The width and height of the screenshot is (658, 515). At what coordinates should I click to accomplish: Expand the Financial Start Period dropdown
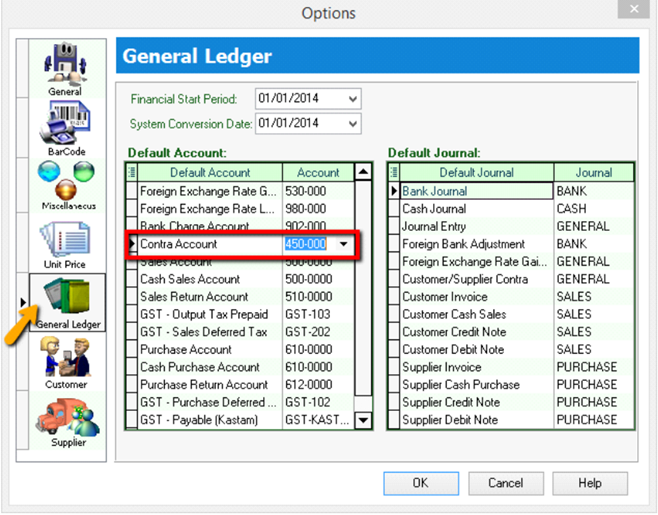351,99
